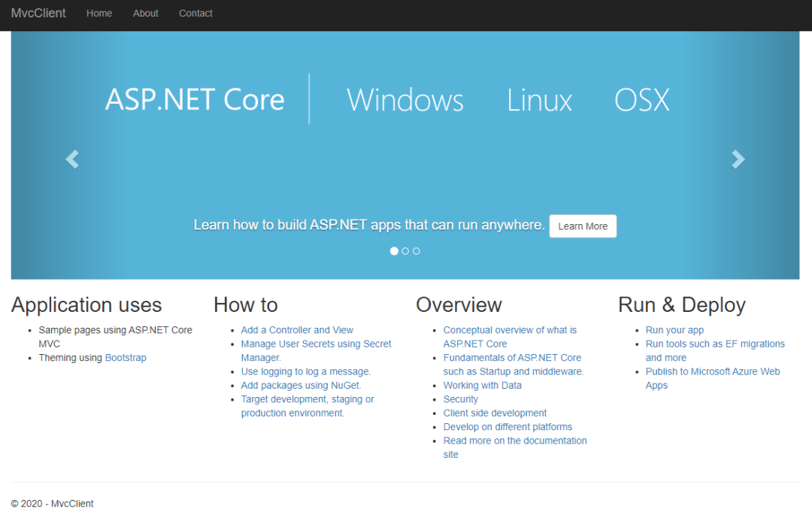
Task: Open Run your app link
Action: [x=674, y=330]
